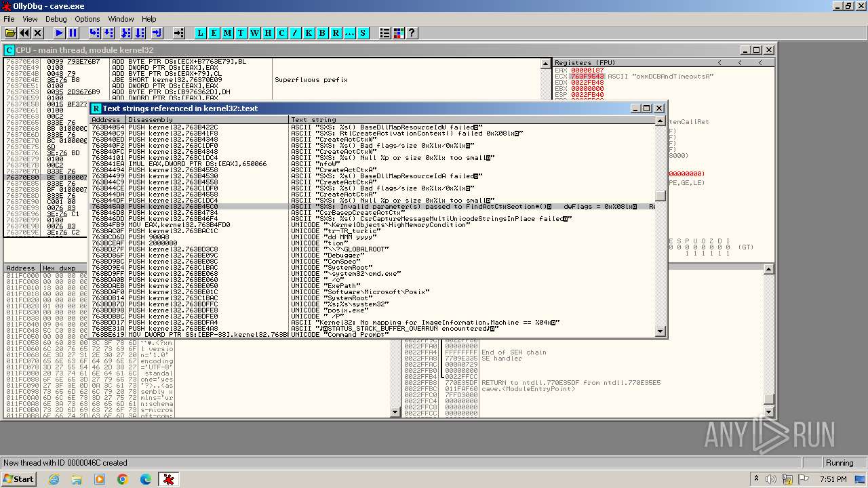868x488 pixels.
Task: Show Threads window with T button
Action: (241, 33)
